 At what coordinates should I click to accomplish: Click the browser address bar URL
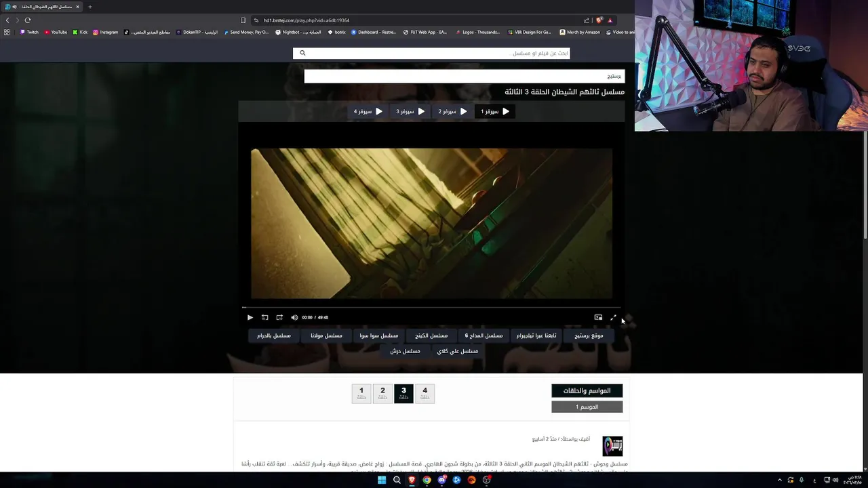pyautogui.click(x=307, y=20)
